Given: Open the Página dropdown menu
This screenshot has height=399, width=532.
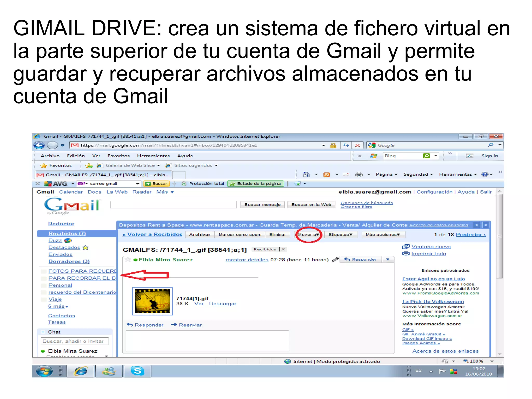Looking at the screenshot, I should (x=387, y=174).
